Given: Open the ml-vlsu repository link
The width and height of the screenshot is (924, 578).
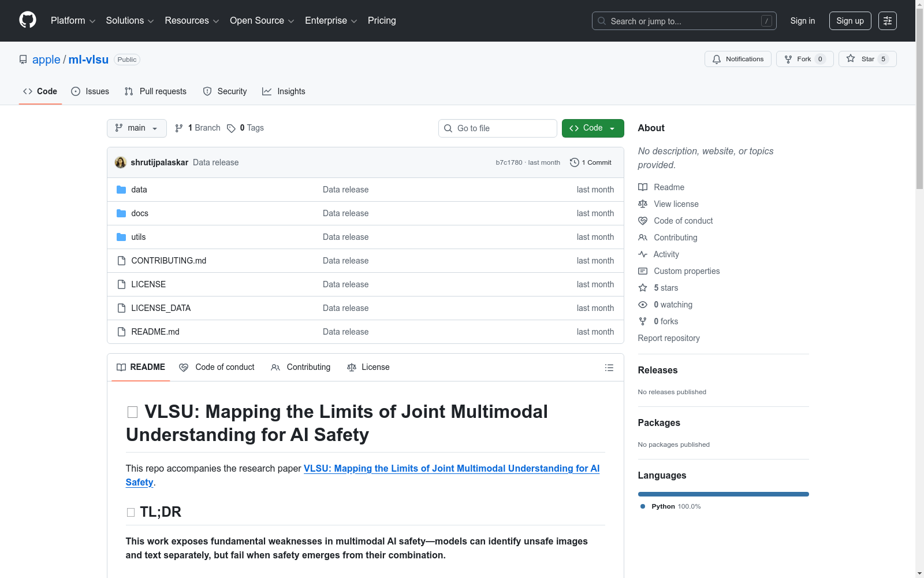Looking at the screenshot, I should 88,60.
